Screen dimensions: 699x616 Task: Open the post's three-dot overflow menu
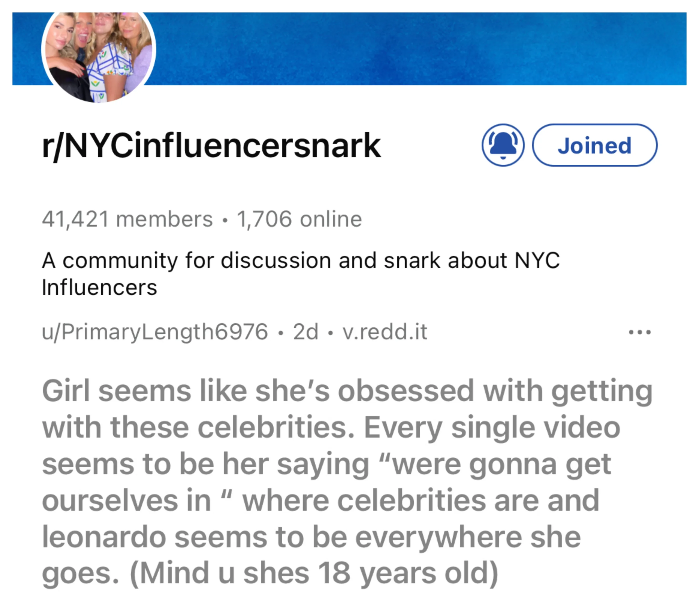click(639, 332)
